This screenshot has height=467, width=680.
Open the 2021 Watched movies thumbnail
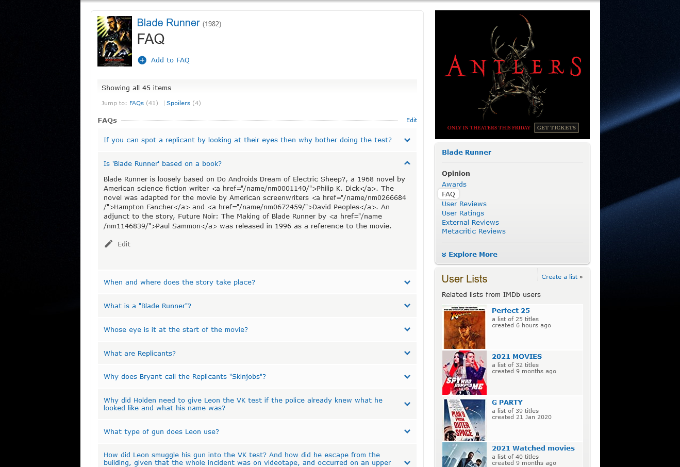464,455
